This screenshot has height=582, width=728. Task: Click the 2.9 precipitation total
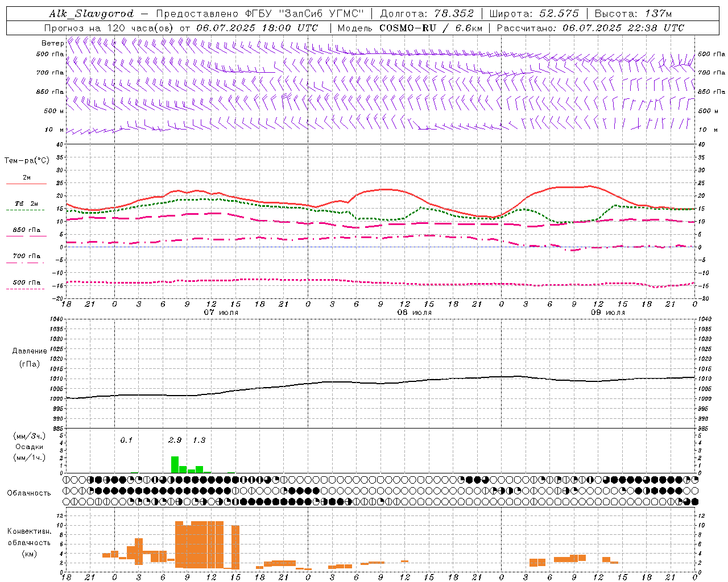tap(175, 440)
